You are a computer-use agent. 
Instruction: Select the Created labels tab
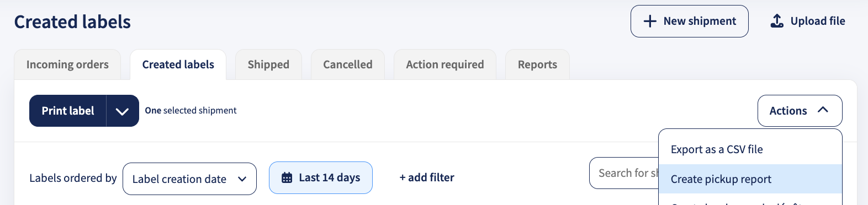click(178, 64)
